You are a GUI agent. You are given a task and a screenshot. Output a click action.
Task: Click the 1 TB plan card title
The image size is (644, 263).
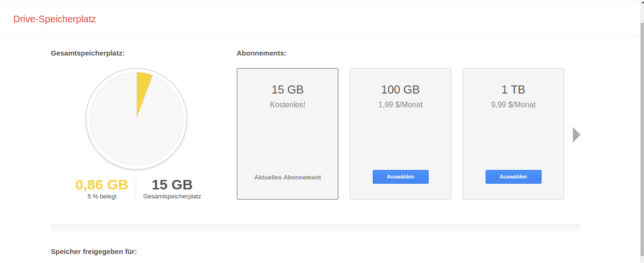513,90
